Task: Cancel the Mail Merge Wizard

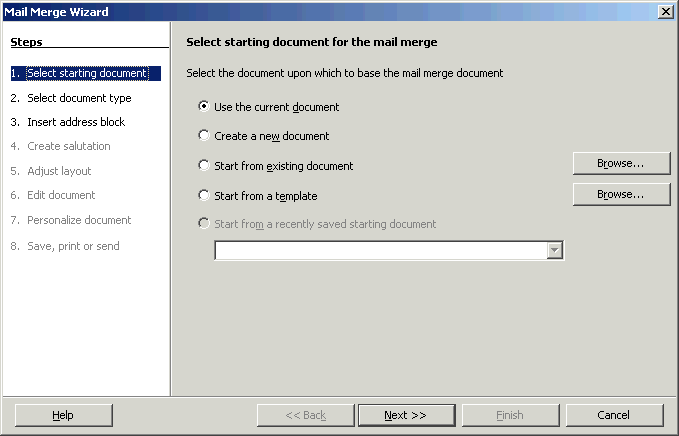Action: click(614, 415)
